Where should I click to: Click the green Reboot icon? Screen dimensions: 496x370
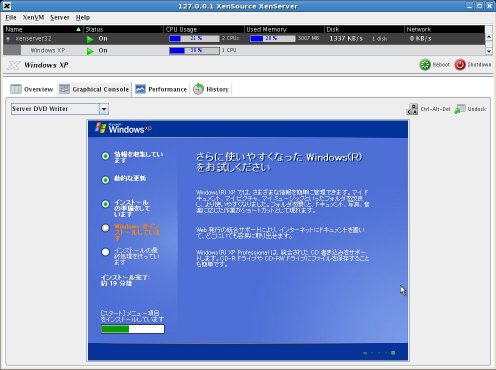point(425,65)
